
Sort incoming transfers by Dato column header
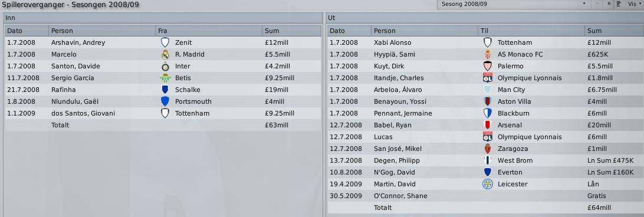27,31
